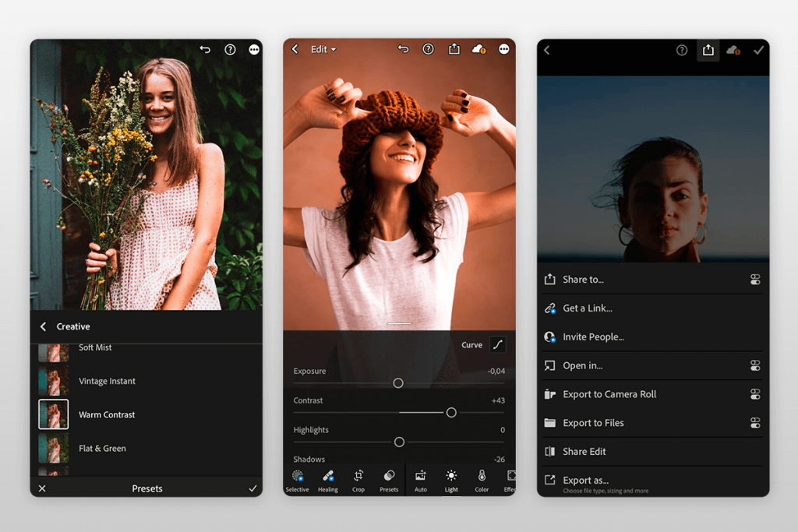Image resolution: width=798 pixels, height=532 pixels.
Task: Confirm export with top checkmark
Action: (x=759, y=49)
